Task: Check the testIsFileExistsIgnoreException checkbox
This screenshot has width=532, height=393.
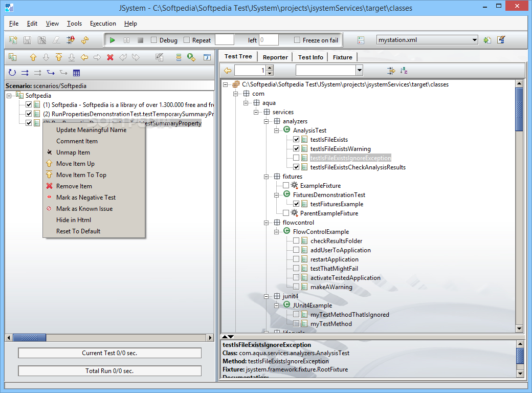Action: 296,158
